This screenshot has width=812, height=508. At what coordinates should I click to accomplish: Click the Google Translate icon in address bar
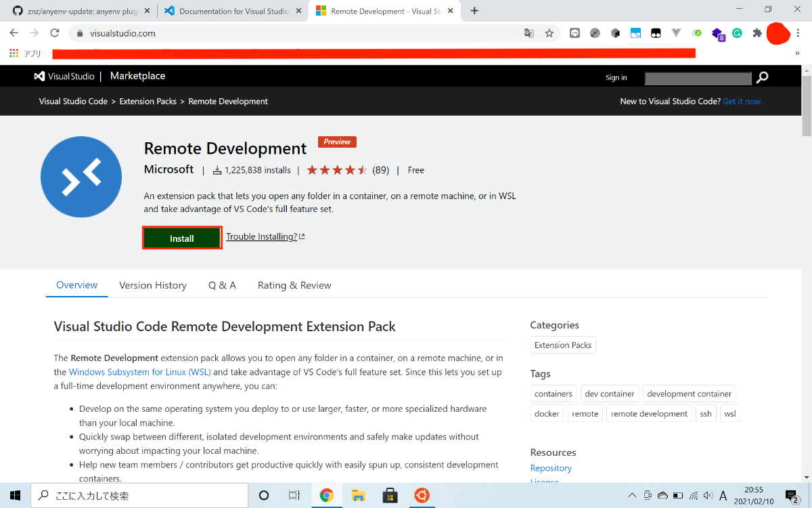[529, 33]
